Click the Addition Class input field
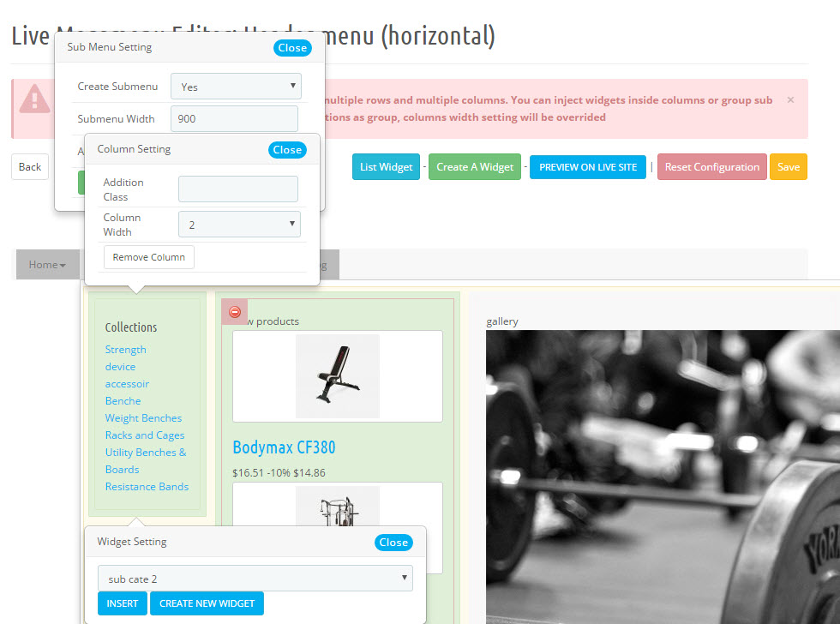840x624 pixels. [x=238, y=189]
